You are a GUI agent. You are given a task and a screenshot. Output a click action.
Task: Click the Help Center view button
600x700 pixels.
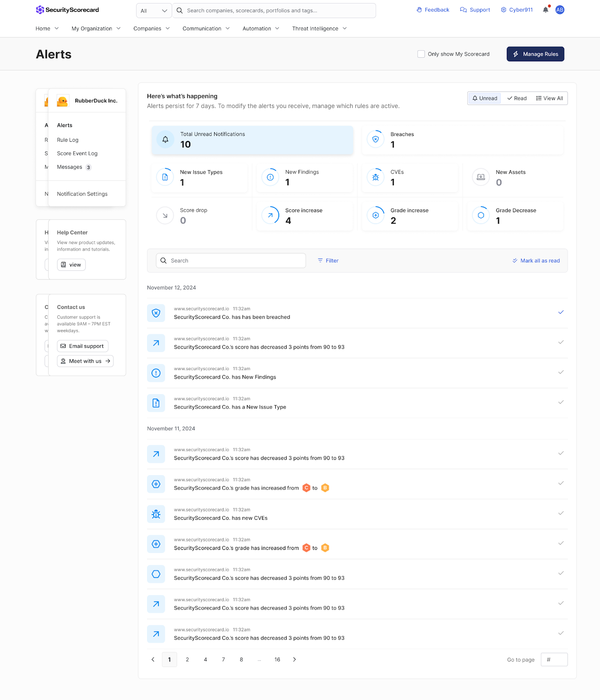[71, 265]
